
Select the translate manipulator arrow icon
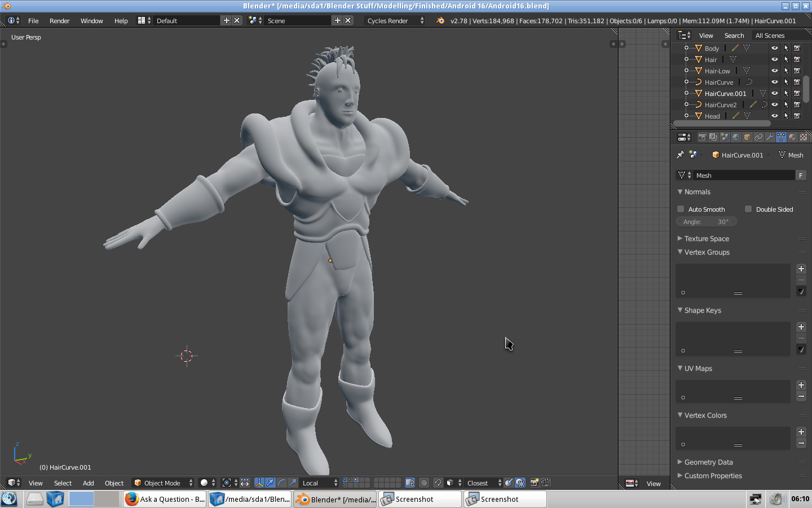pos(271,483)
